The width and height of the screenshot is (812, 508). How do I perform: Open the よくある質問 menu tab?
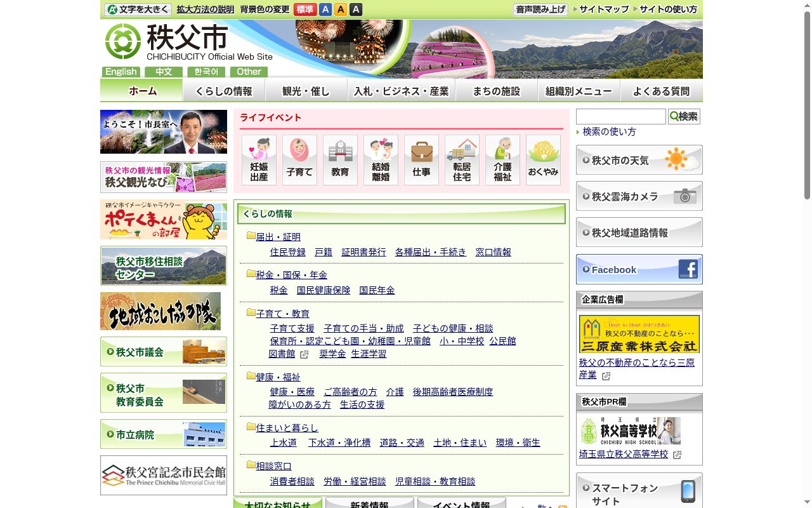coord(662,90)
